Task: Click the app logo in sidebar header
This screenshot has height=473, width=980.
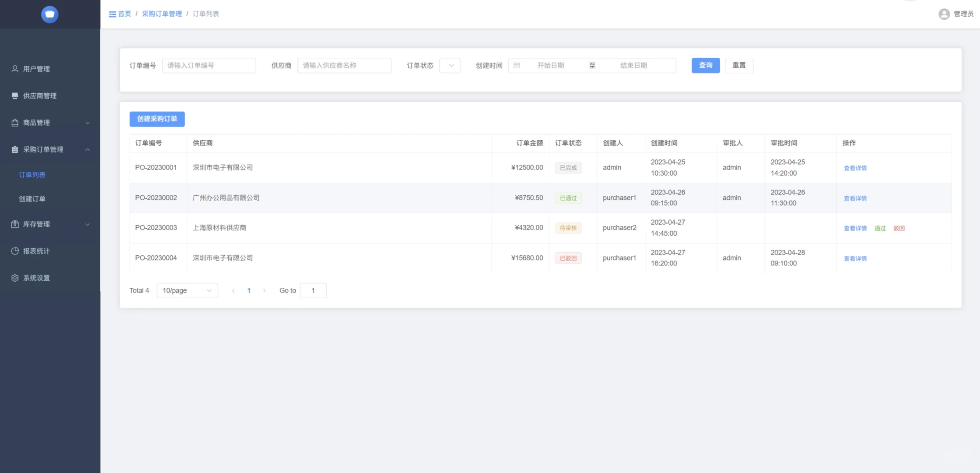Action: 50,14
